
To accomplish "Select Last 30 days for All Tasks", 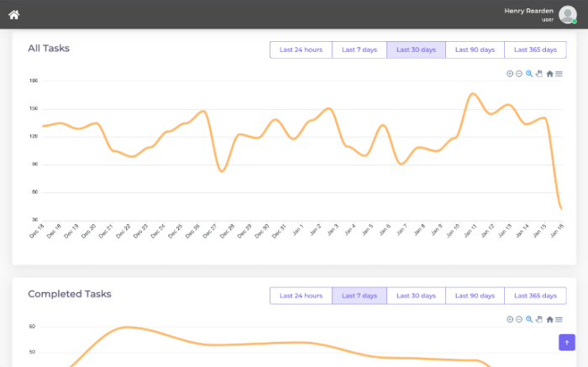I will 416,50.
